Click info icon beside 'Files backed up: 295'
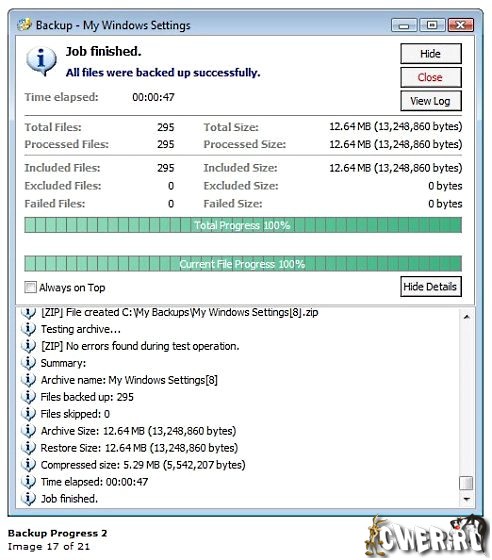Viewport: 492px width, 560px height. (28, 397)
